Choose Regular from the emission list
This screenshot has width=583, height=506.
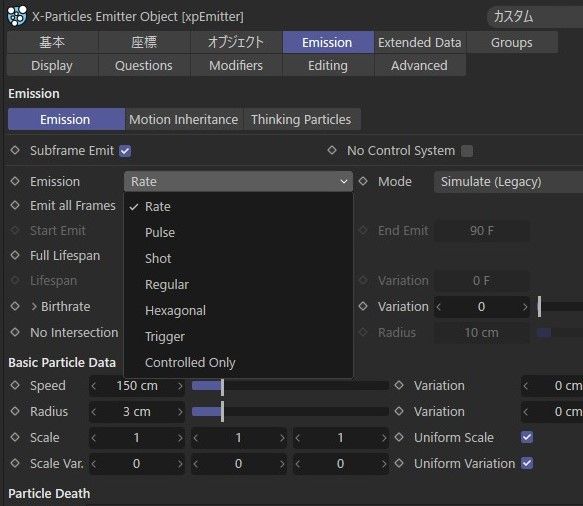point(238,284)
